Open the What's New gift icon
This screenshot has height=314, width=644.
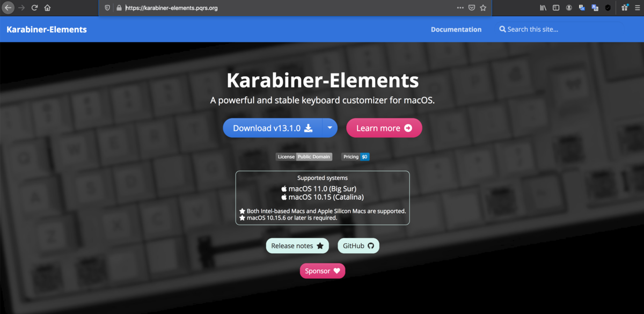pos(625,8)
